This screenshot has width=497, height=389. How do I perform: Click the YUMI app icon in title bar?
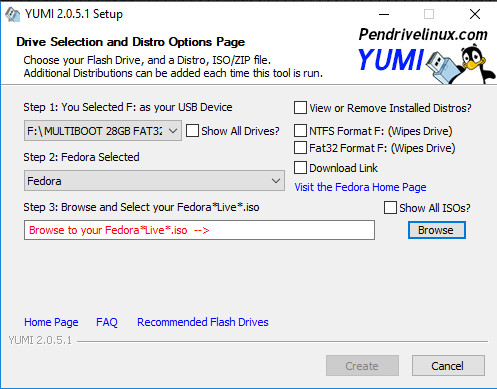pos(13,15)
